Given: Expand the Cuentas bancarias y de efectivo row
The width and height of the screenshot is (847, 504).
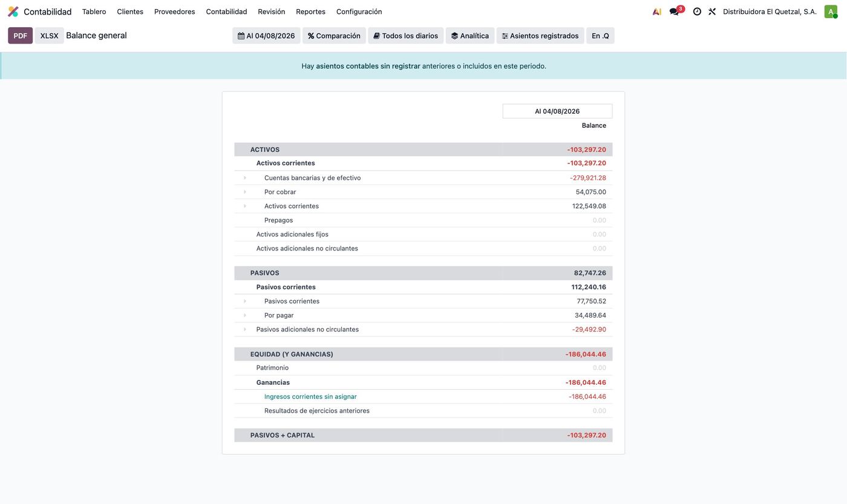Looking at the screenshot, I should coord(245,178).
